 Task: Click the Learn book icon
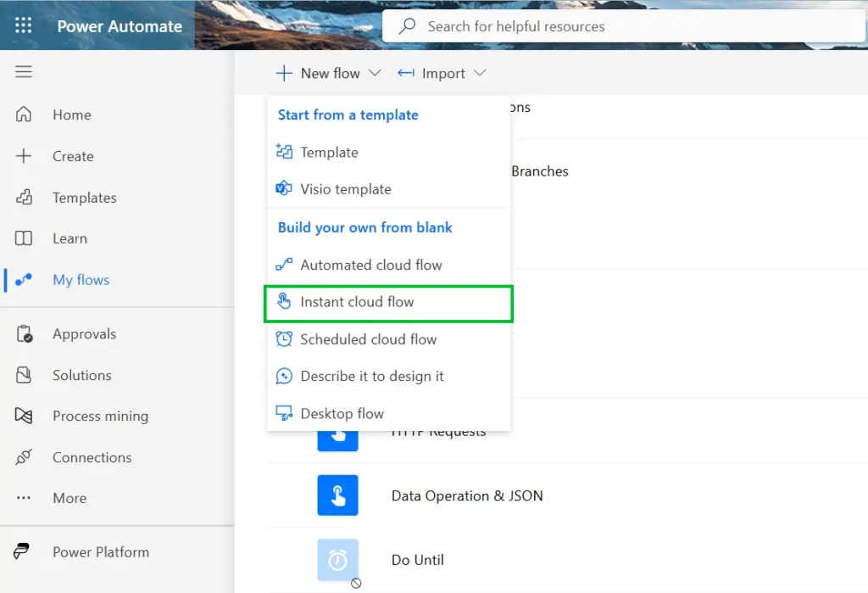[x=23, y=238]
